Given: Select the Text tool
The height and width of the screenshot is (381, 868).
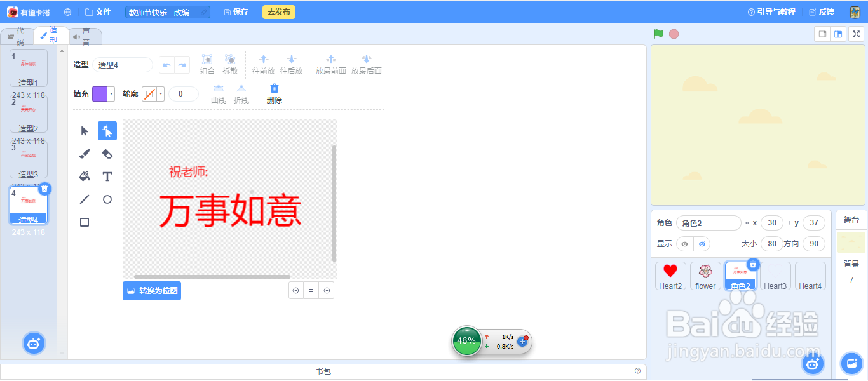Looking at the screenshot, I should (107, 176).
